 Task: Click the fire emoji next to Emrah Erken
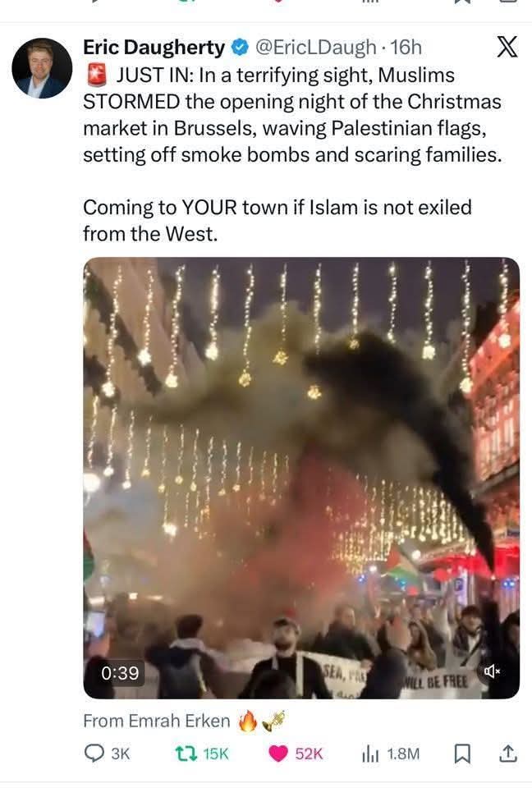coord(247,722)
